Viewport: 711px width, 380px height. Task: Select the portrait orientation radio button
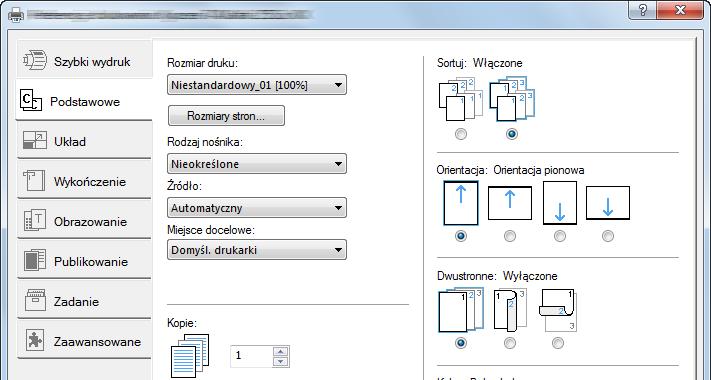click(461, 236)
